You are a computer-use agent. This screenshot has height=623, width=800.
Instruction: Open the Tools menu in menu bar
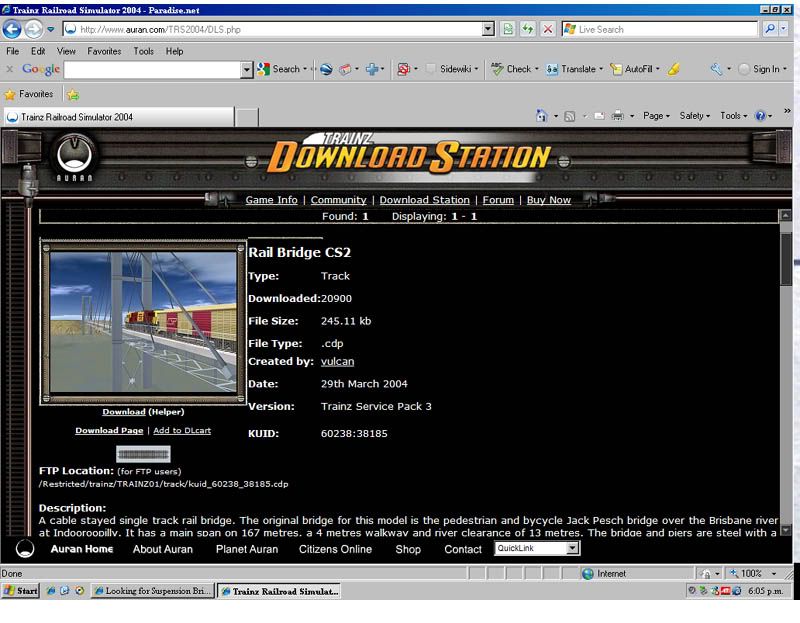coord(143,51)
